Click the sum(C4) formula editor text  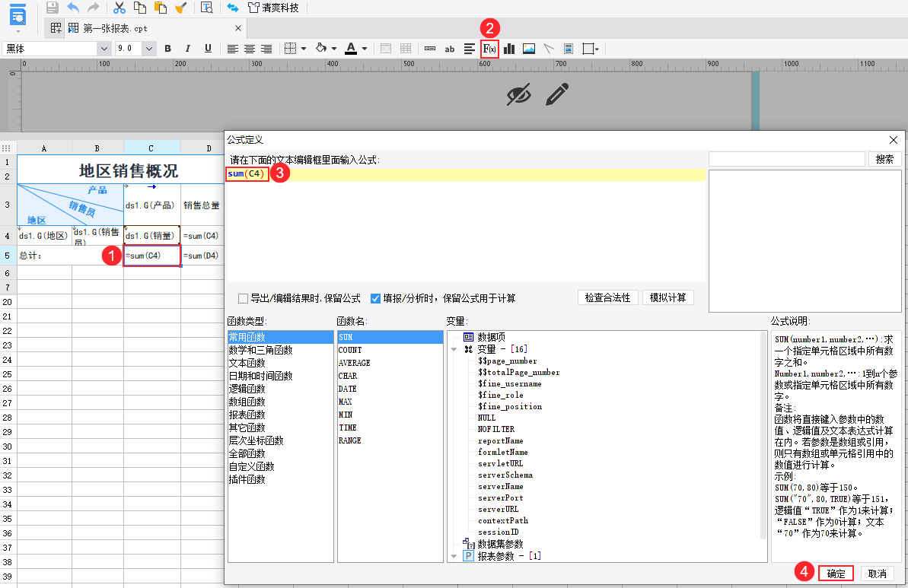[246, 173]
